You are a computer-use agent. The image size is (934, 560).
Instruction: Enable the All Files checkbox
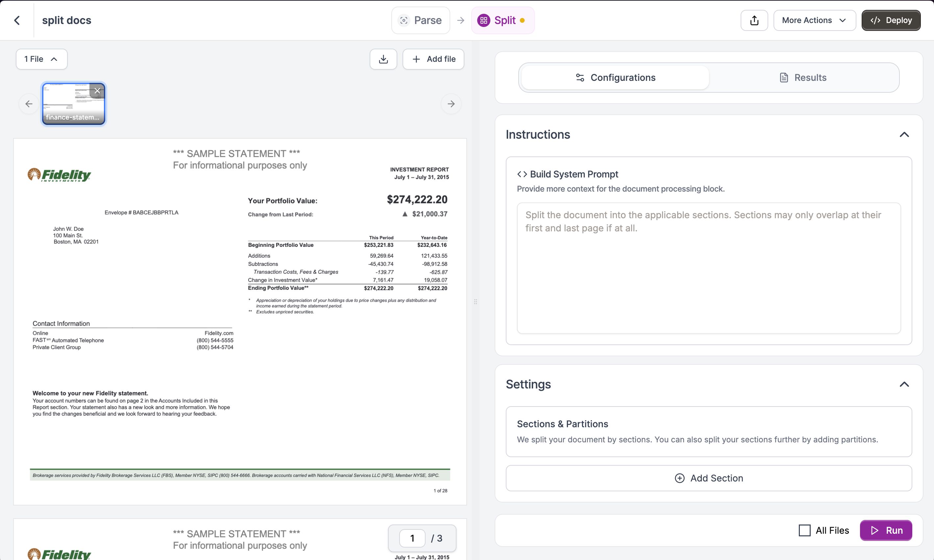point(804,530)
